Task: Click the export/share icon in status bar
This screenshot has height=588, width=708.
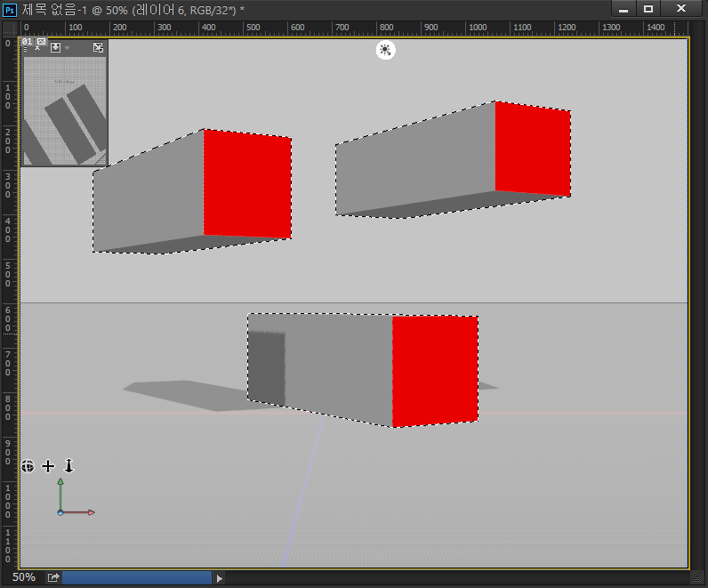Action: [x=53, y=577]
